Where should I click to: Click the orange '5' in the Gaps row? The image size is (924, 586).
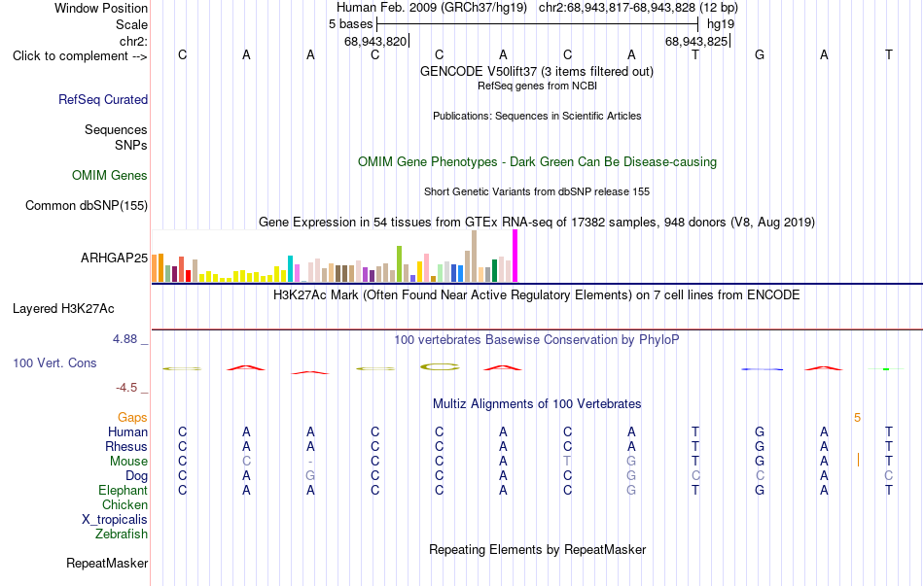858,418
